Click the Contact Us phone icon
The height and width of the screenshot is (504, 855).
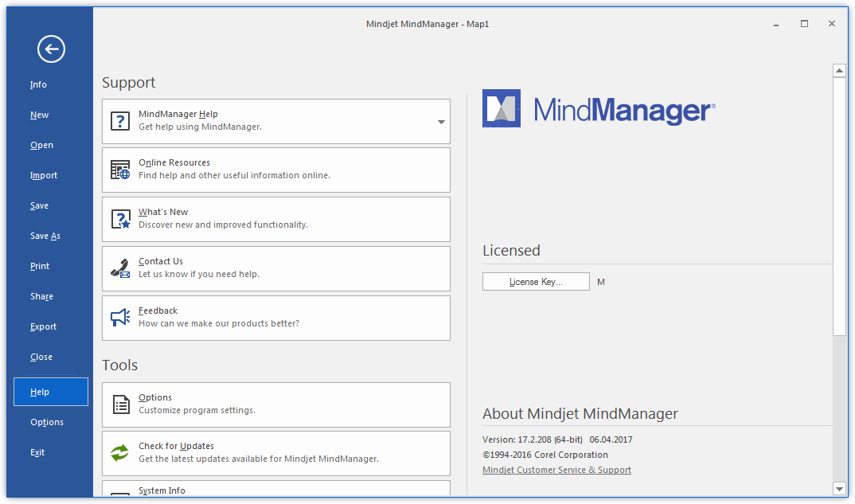pos(120,268)
